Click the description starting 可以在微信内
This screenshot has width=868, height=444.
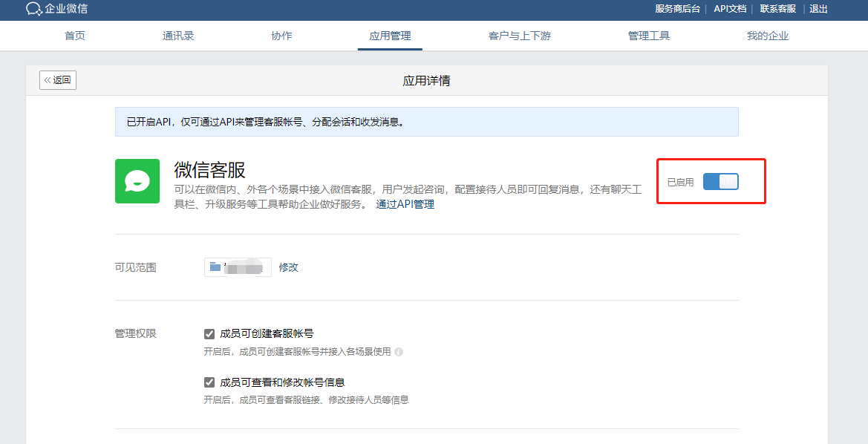click(x=408, y=197)
